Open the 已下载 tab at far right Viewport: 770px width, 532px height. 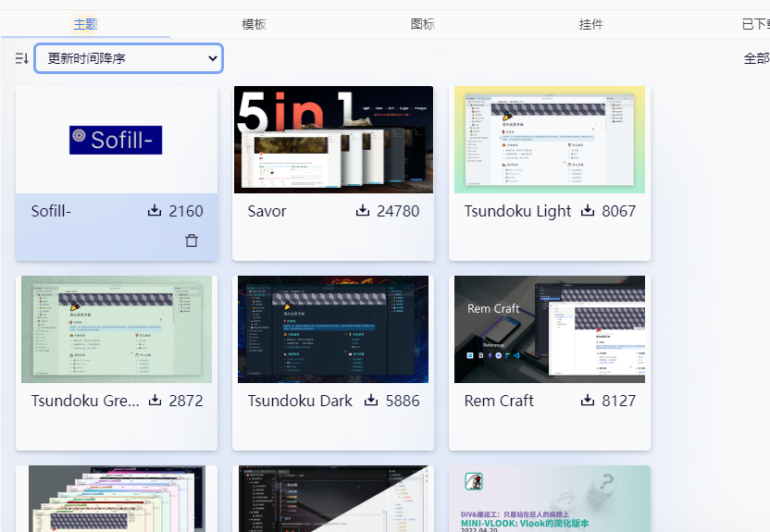(756, 24)
